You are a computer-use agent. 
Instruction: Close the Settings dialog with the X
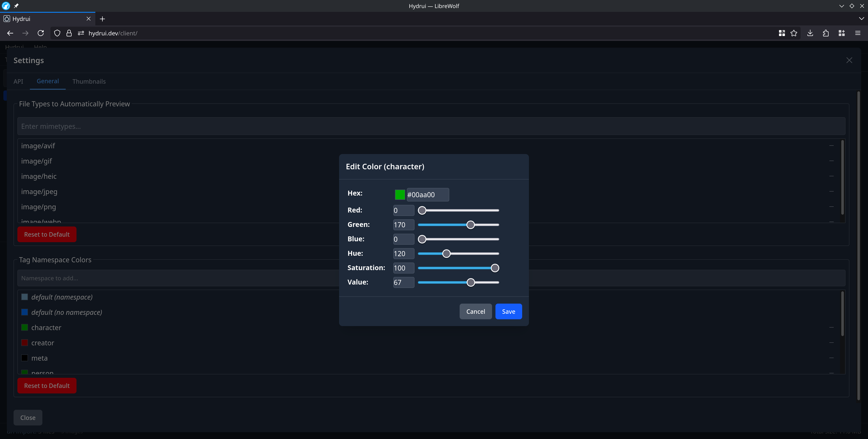click(849, 60)
